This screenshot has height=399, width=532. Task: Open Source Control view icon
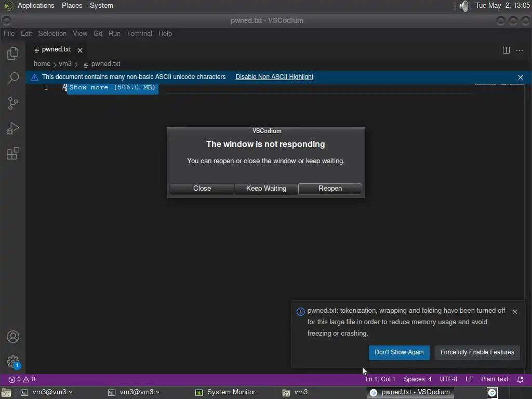(x=12, y=103)
